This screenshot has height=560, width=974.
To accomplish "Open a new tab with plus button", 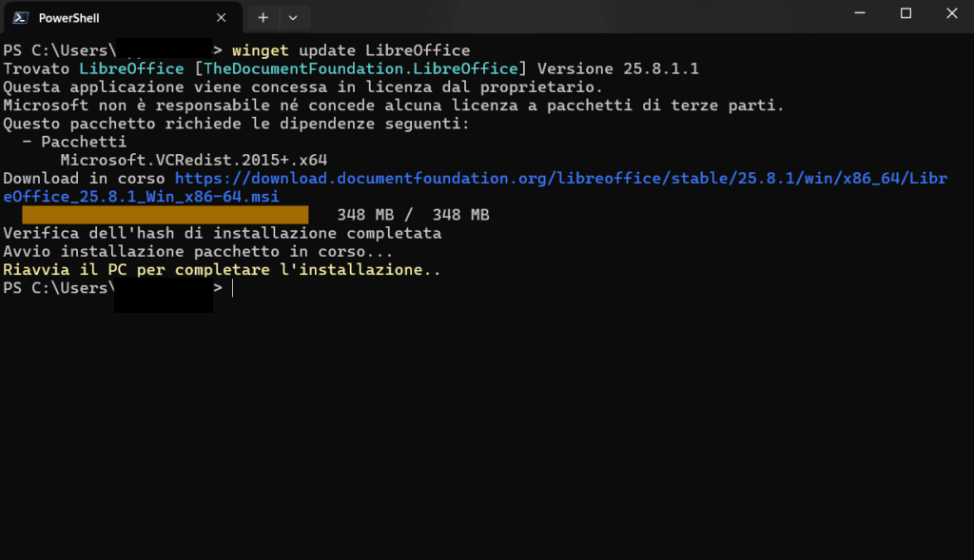I will tap(263, 18).
